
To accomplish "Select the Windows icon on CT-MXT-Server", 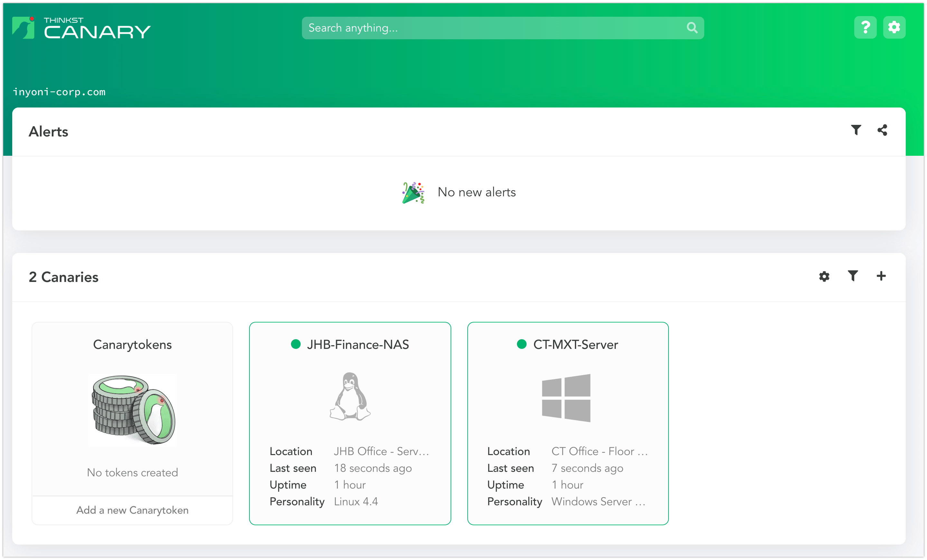I will point(566,398).
